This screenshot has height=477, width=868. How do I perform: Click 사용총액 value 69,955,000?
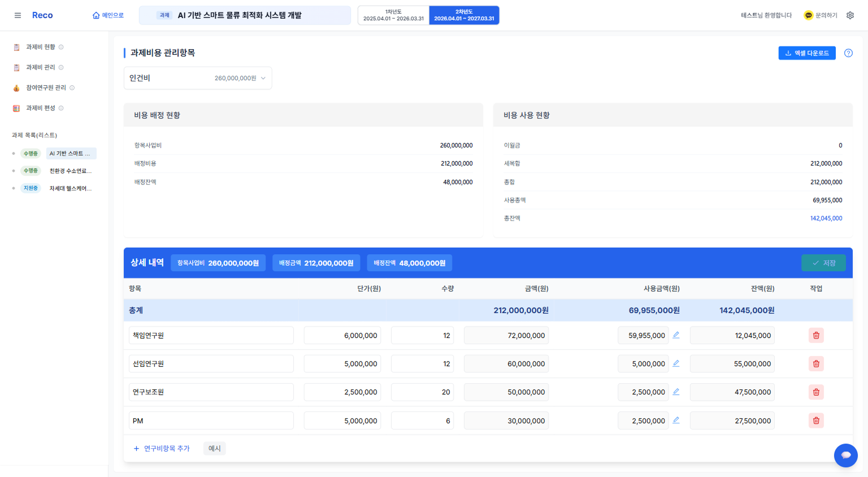click(x=827, y=200)
